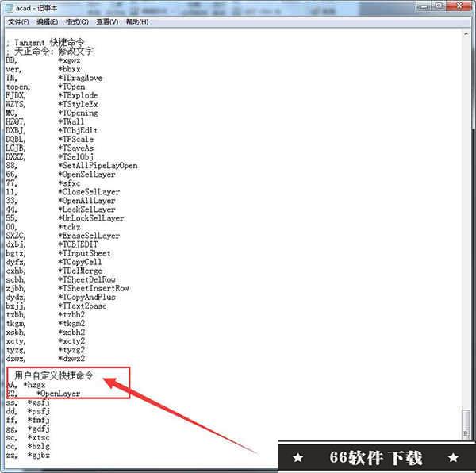The width and height of the screenshot is (476, 473).
Task: Open the 编辑(E) menu
Action: pyautogui.click(x=47, y=22)
